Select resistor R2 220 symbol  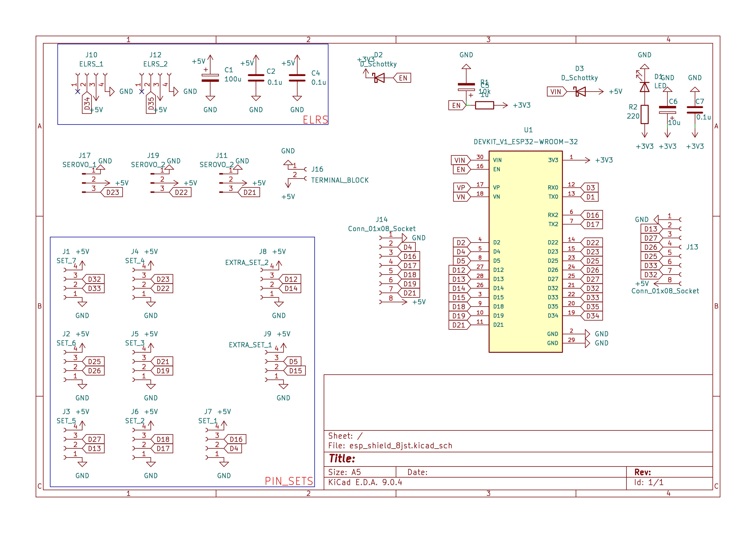(x=645, y=114)
